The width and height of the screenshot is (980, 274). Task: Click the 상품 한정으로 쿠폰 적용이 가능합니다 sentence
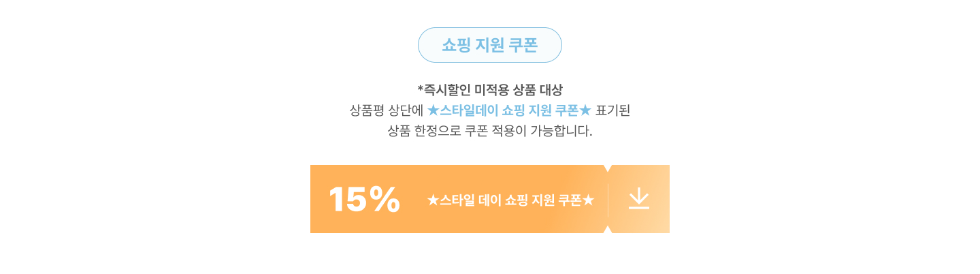click(x=490, y=130)
